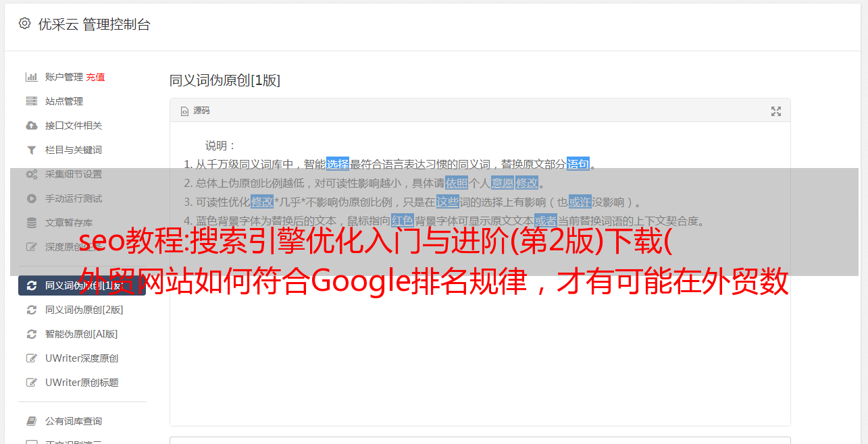Click the 文章暂存库 database icon
This screenshot has height=444, width=868.
pos(31,223)
